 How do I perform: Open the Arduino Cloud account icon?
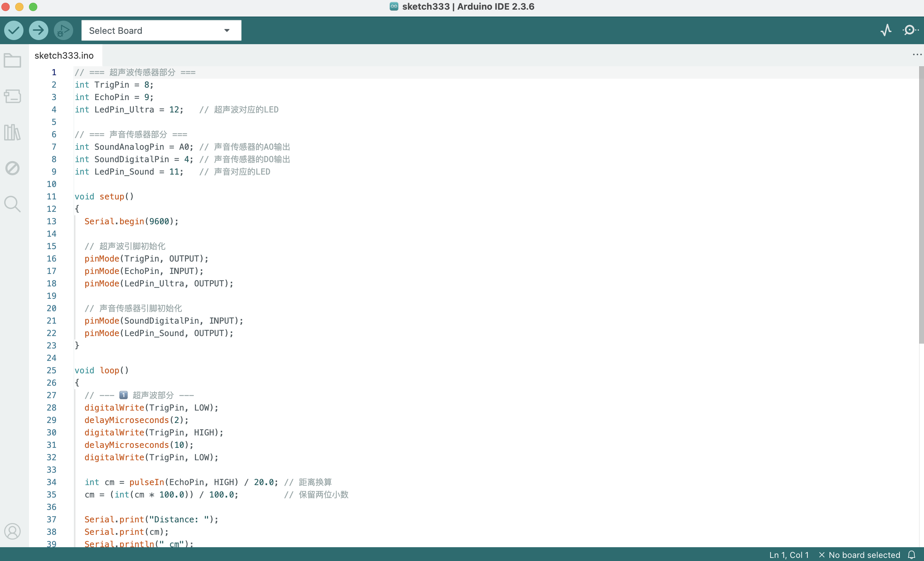tap(12, 531)
